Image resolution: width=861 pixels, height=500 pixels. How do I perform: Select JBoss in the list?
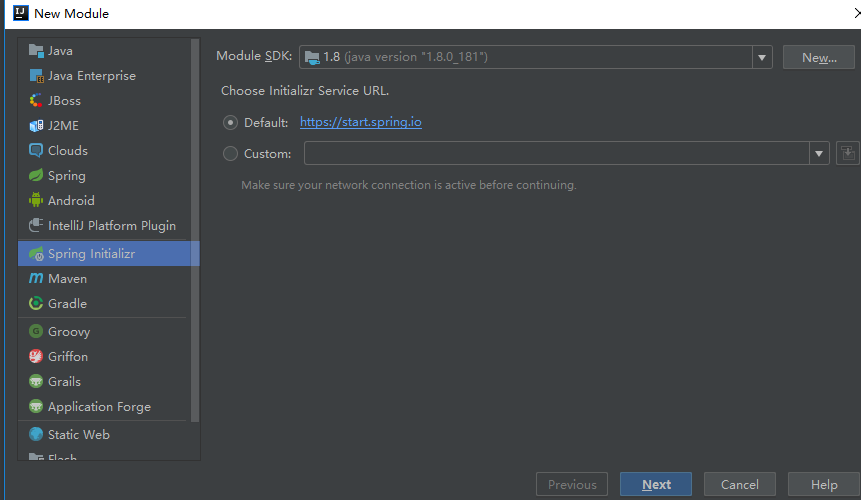tap(104, 100)
